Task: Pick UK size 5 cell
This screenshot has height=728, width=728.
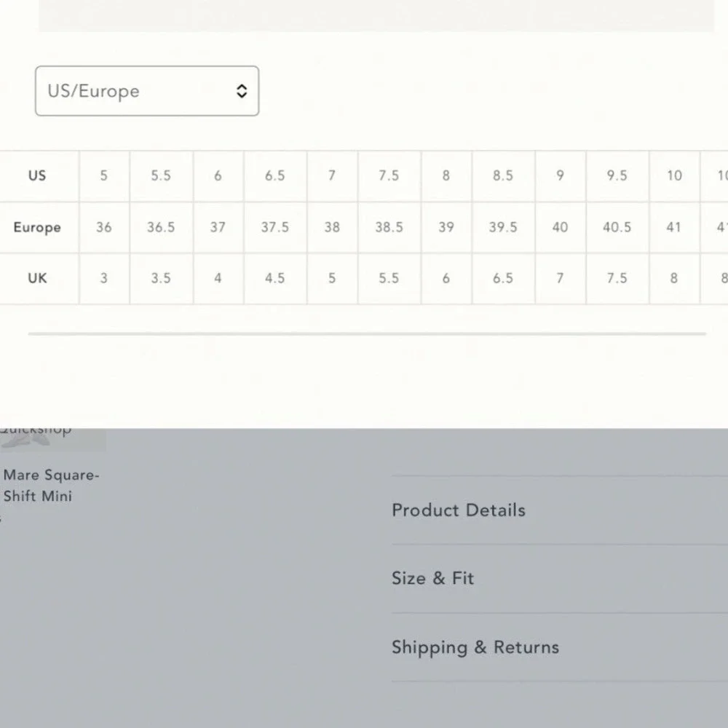Action: (333, 279)
